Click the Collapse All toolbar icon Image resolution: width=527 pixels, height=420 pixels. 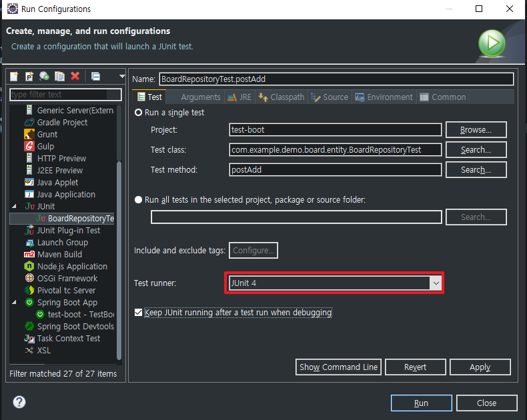[96, 77]
